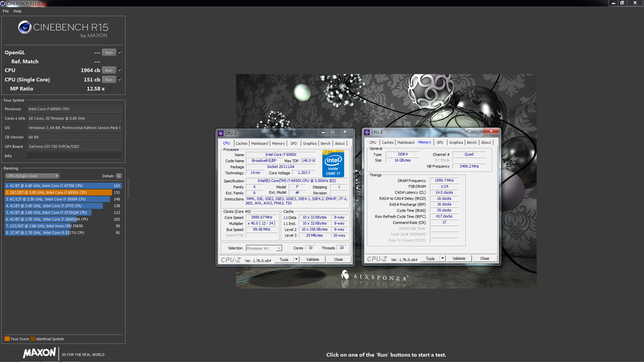Open the File menu
The height and width of the screenshot is (362, 644).
tap(5, 11)
